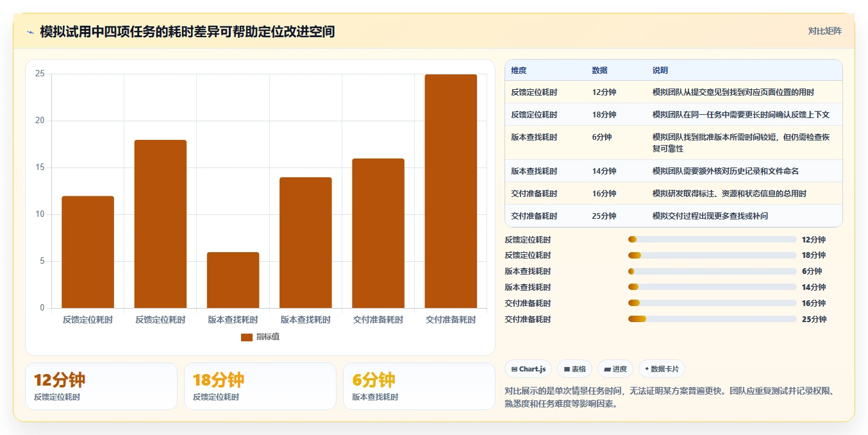This screenshot has width=868, height=435.
Task: Open the 6分钟 版本查找耗时 data card
Action: (x=419, y=386)
